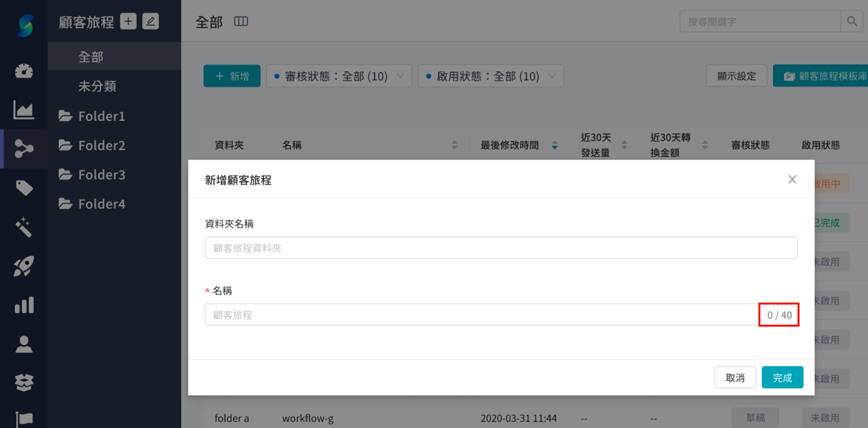This screenshot has height=428, width=868.
Task: Click the 取消 button in dialog
Action: point(735,377)
